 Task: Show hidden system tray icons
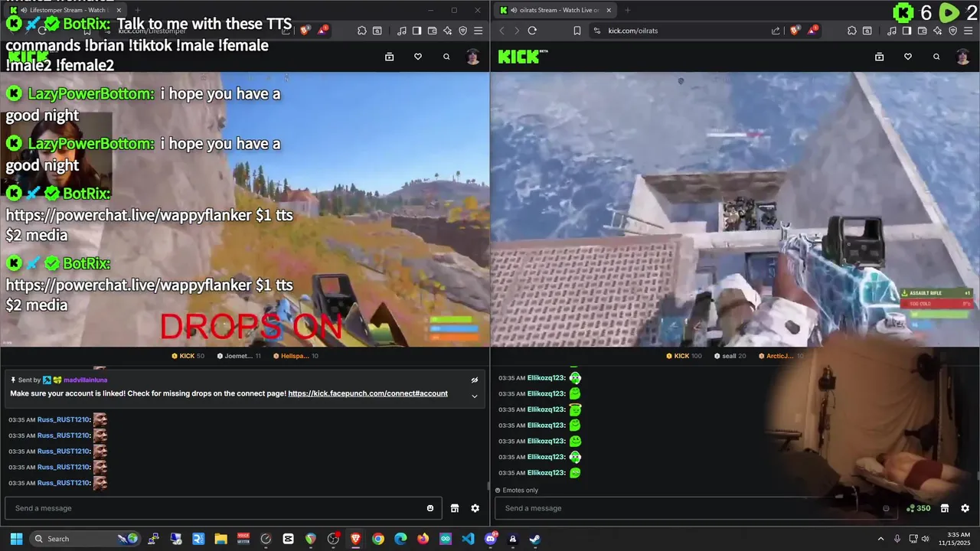tap(880, 539)
